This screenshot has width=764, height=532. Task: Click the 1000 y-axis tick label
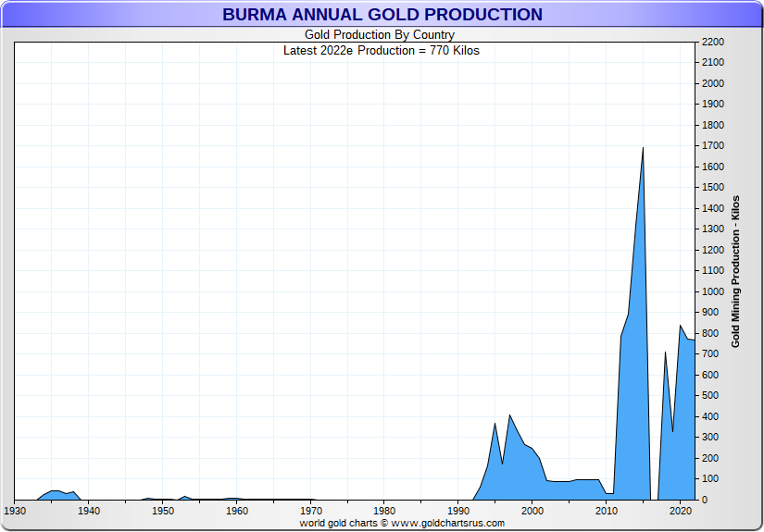point(713,291)
